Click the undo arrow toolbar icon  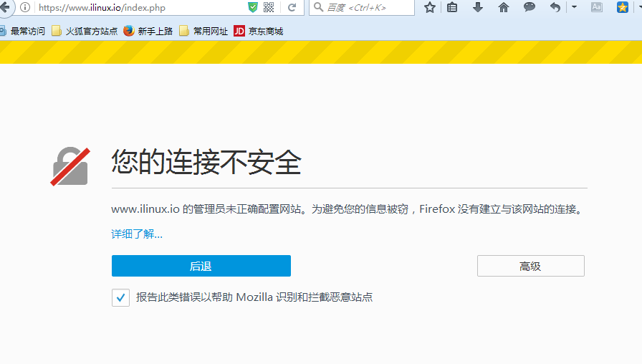[x=555, y=7]
